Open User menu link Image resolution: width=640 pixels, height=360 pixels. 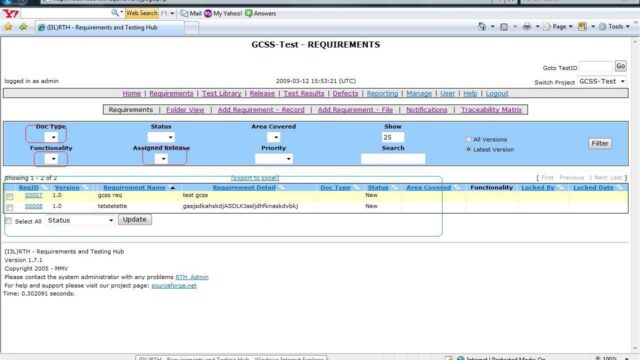tap(447, 93)
